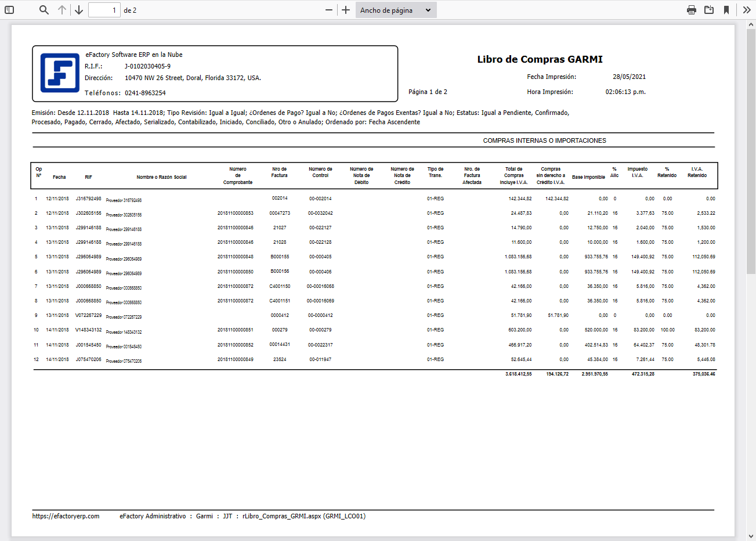Viewport: 756px width, 541px height.
Task: Click the page number input field
Action: (104, 10)
